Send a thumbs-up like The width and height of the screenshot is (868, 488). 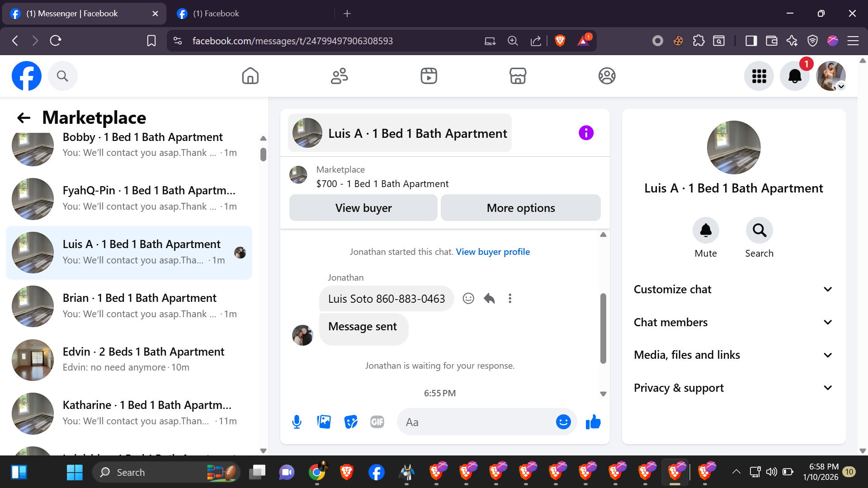[593, 422]
